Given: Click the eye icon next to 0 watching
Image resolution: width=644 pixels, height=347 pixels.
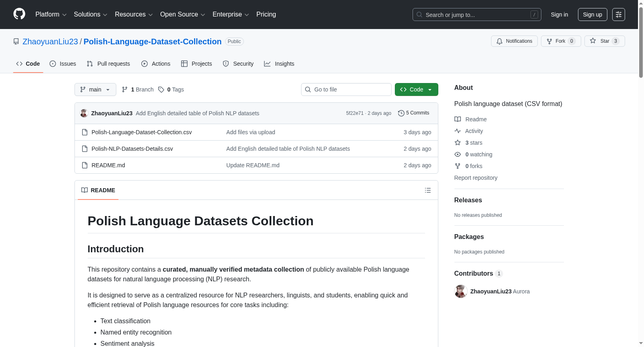Looking at the screenshot, I should pyautogui.click(x=458, y=154).
